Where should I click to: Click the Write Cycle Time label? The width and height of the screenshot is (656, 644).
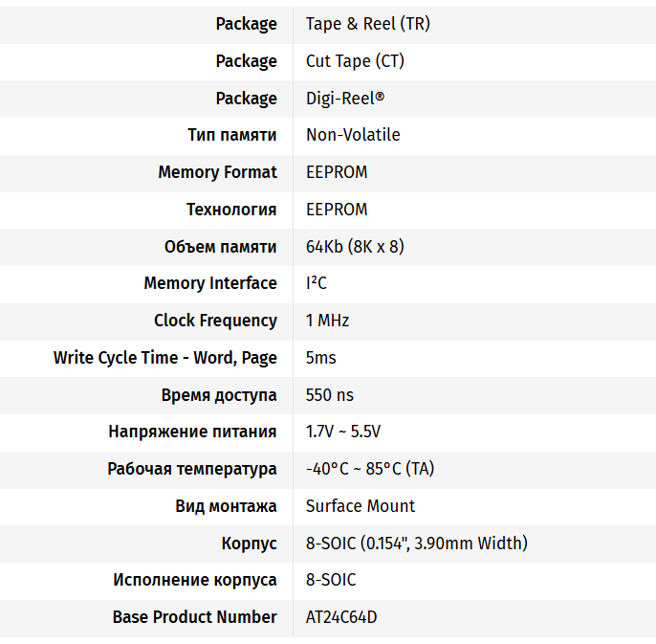point(165,358)
